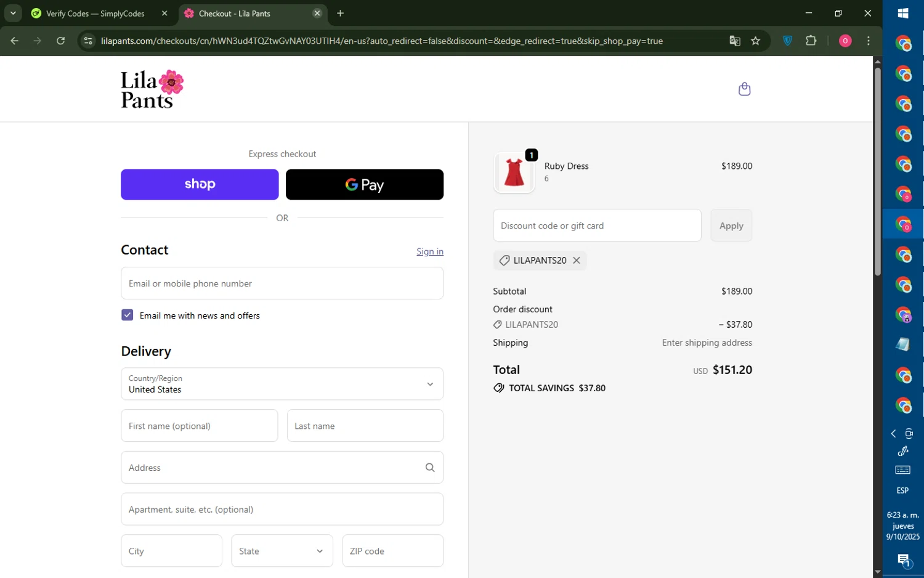The width and height of the screenshot is (924, 578).
Task: Click the Apartment, suite, etc. field
Action: point(282,509)
